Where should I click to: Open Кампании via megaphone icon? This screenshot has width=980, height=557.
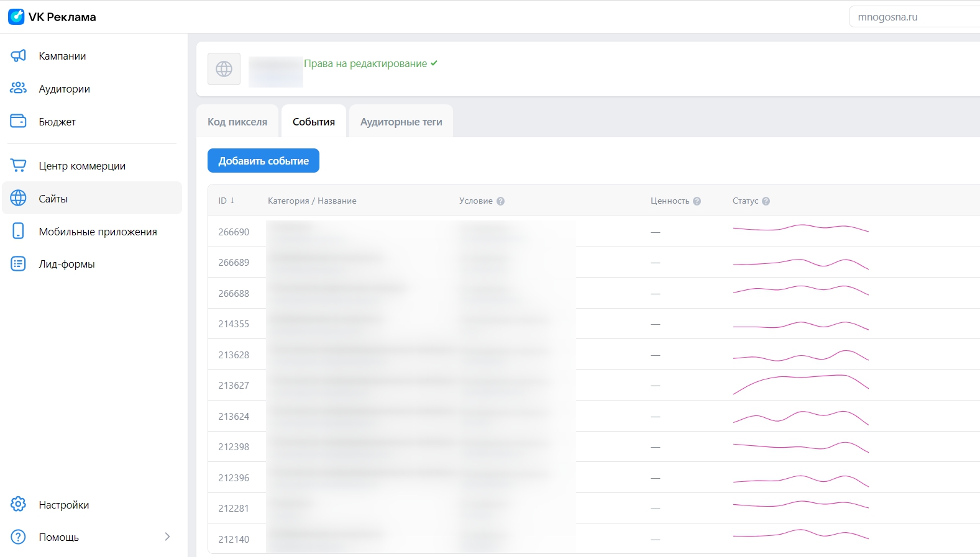[18, 56]
